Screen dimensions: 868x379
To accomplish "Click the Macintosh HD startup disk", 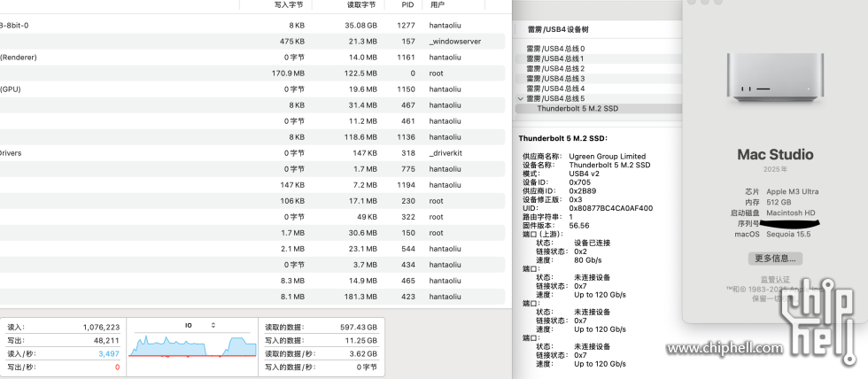I will pyautogui.click(x=790, y=213).
